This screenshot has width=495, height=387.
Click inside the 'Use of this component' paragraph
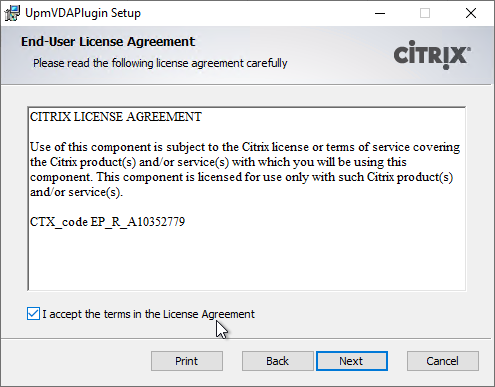(x=245, y=169)
